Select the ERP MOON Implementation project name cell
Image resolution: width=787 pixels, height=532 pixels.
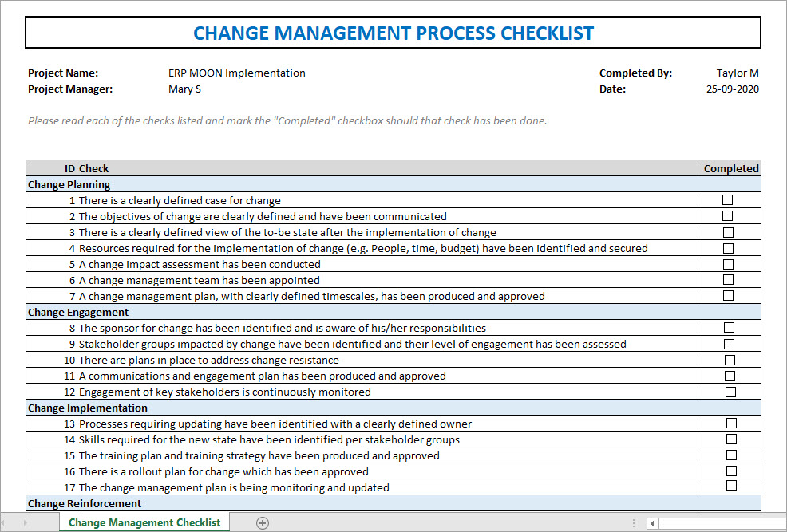tap(236, 73)
